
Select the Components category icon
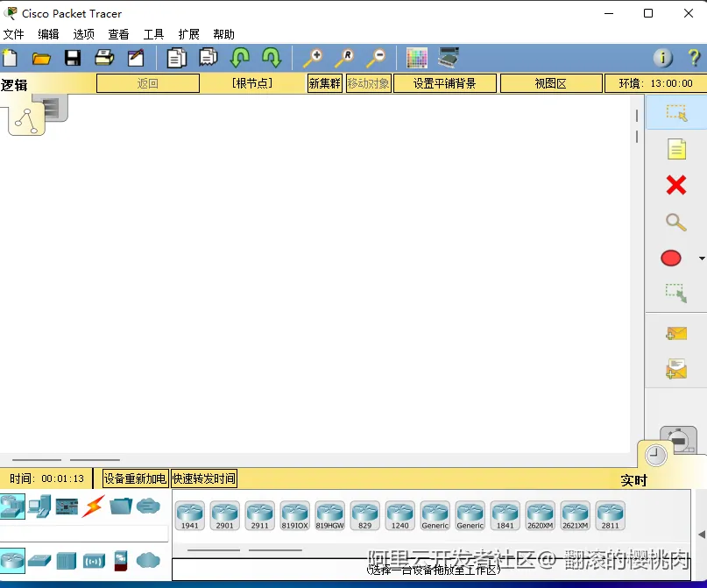pos(67,507)
